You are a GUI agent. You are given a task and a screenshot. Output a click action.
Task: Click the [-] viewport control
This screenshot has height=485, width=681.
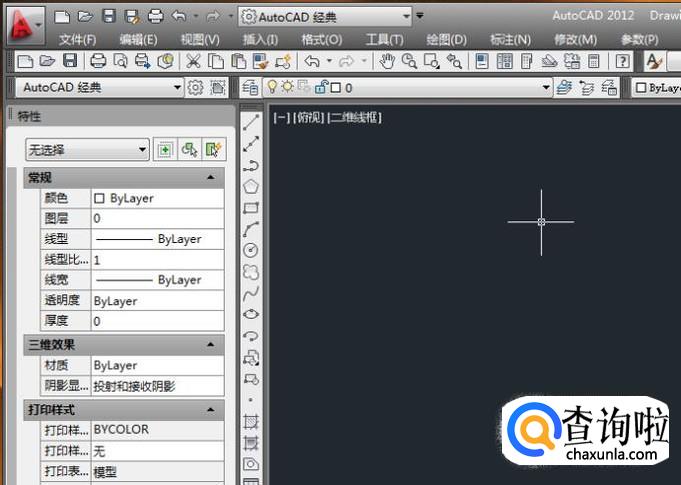(281, 117)
